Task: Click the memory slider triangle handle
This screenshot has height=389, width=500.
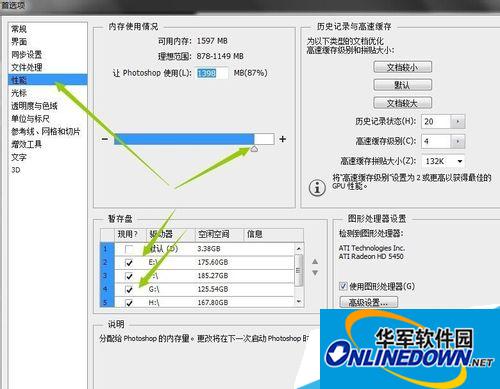Action: [254, 149]
